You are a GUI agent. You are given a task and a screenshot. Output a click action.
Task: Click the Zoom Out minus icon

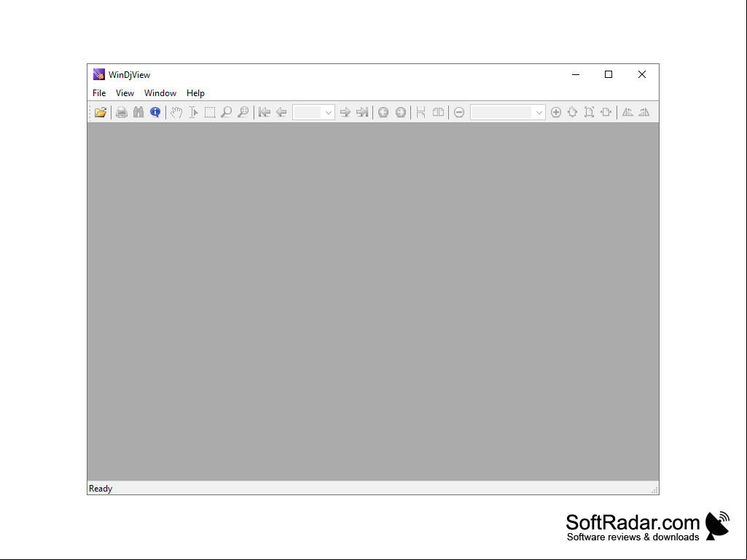click(459, 112)
